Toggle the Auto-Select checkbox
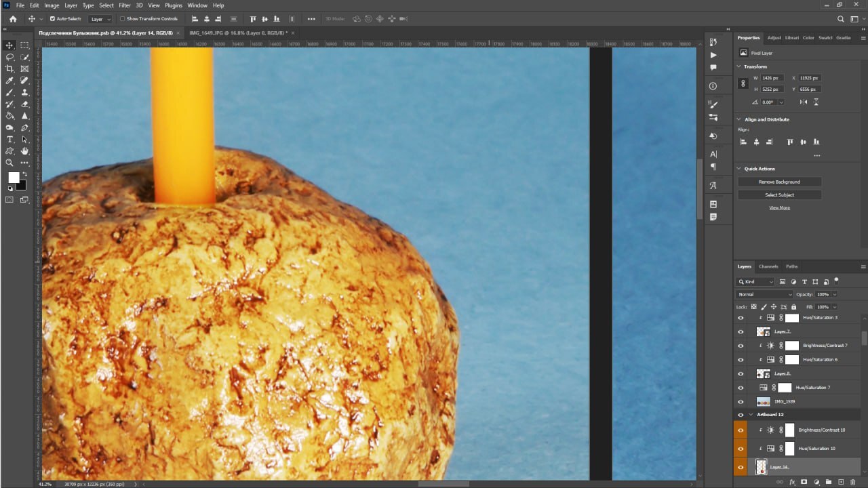The height and width of the screenshot is (488, 868). point(53,19)
